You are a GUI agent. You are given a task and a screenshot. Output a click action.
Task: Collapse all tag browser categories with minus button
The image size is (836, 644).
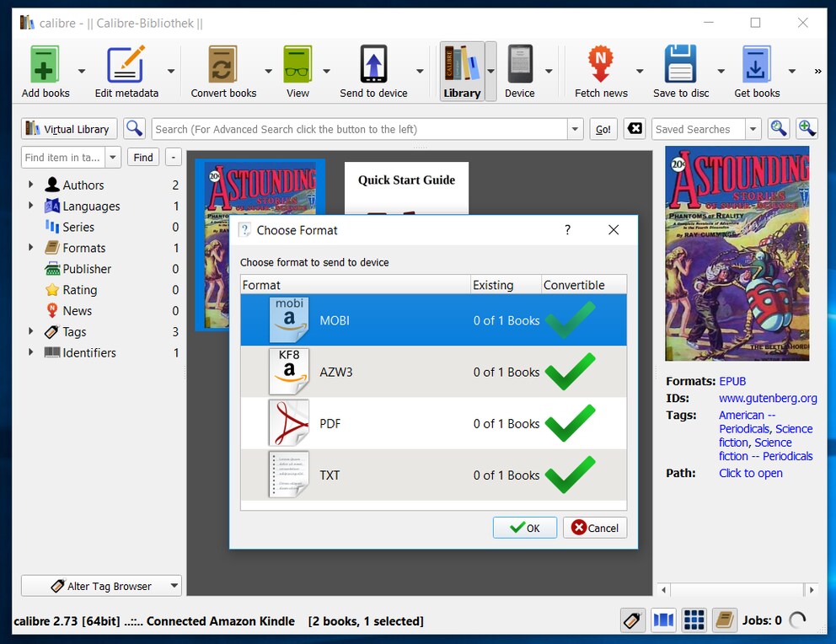(x=174, y=158)
